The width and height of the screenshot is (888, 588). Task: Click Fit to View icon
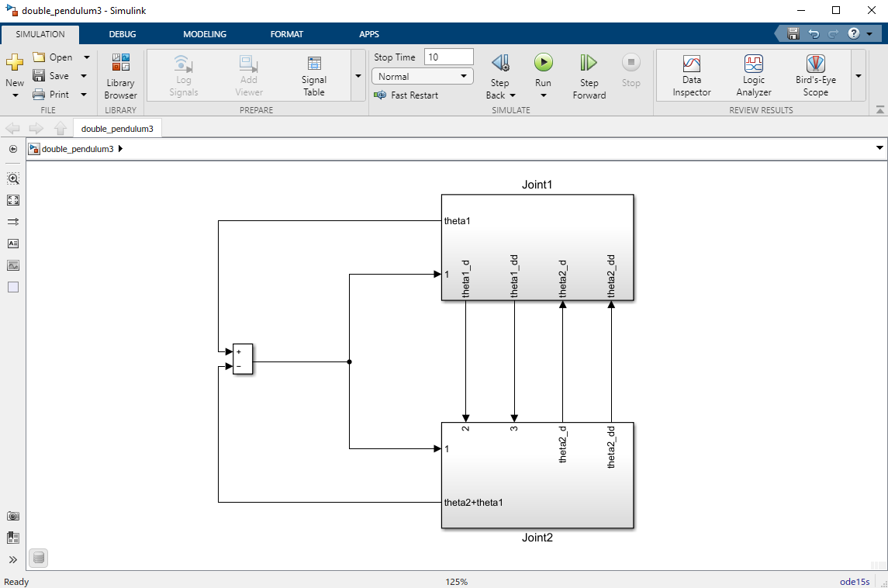point(13,200)
